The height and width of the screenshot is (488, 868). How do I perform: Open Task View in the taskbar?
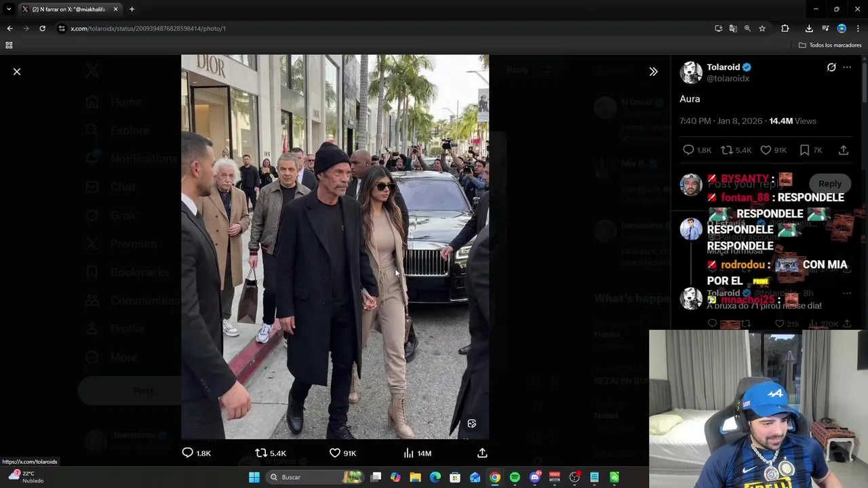[376, 477]
